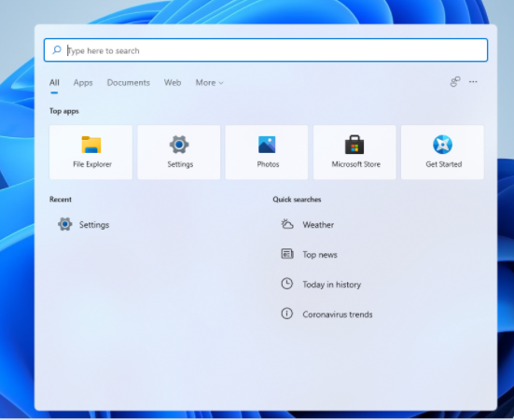
Task: Open the search feedback/account icon
Action: coord(455,81)
